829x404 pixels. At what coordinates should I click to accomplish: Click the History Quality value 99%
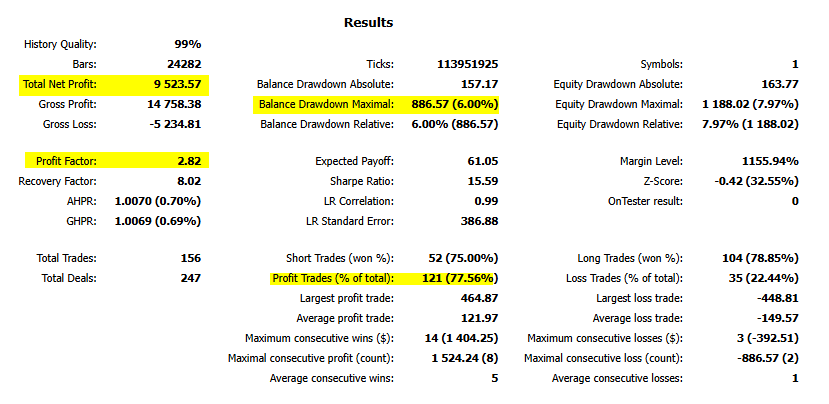tap(187, 44)
